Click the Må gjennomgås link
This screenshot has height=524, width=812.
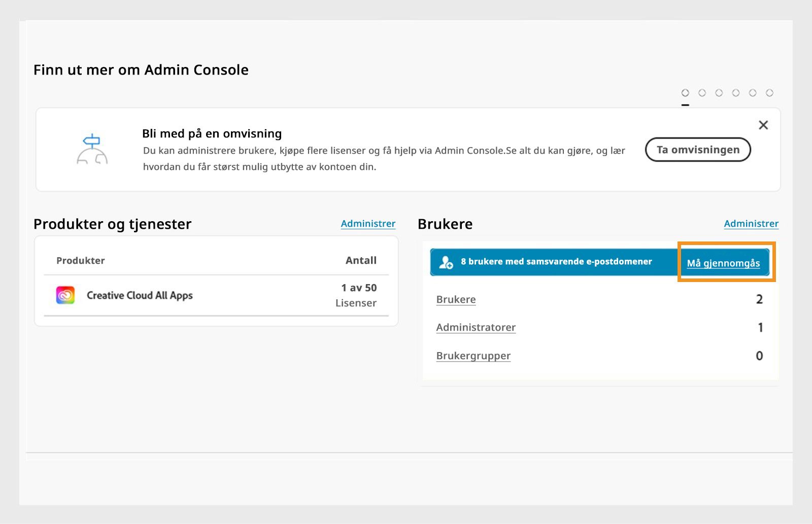pos(723,263)
